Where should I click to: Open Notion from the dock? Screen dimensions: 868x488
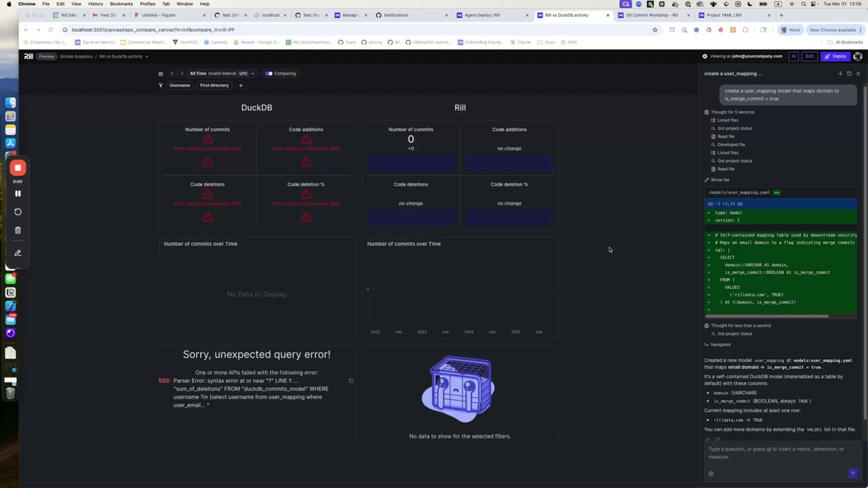pyautogui.click(x=10, y=293)
